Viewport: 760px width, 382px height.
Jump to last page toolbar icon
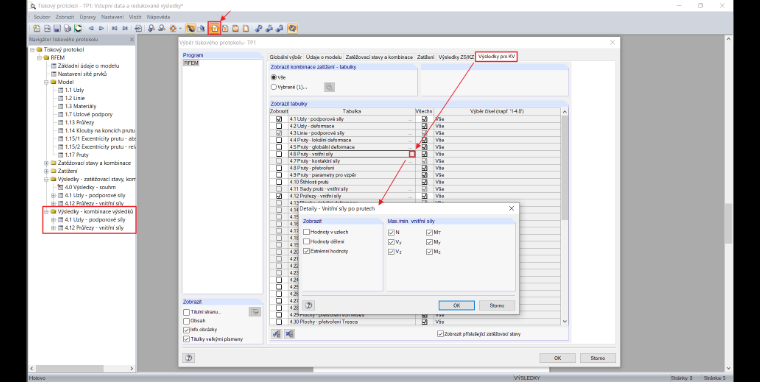[x=125, y=29]
